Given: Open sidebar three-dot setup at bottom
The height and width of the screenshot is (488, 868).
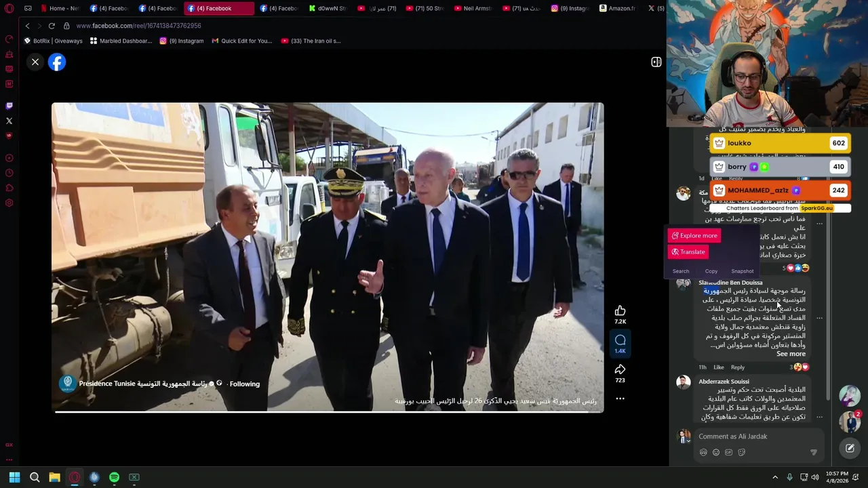Looking at the screenshot, I should click(9, 460).
